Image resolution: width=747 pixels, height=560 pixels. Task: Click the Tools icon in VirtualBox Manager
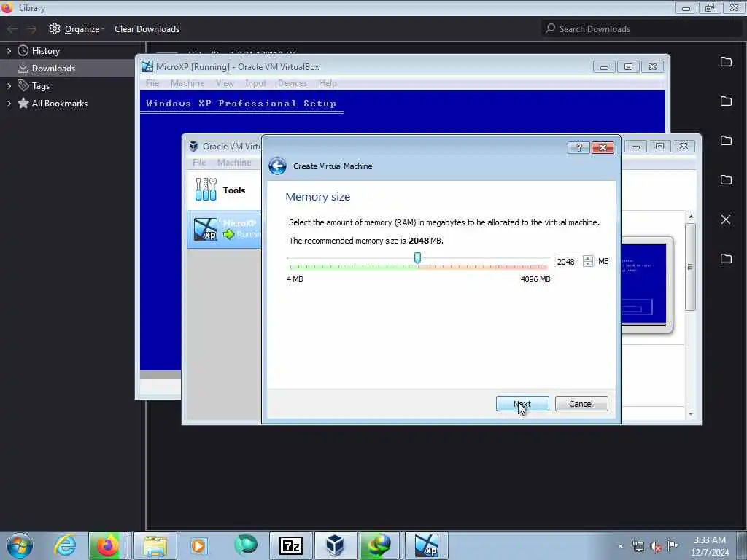pyautogui.click(x=206, y=190)
